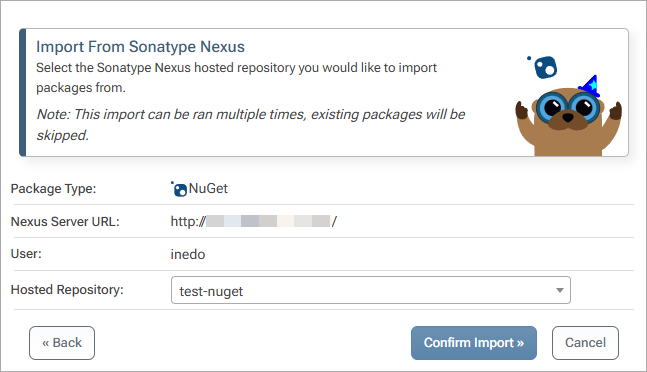Viewport: 647px width, 372px height.
Task: Click the NuGet logo above the otter mascot
Action: click(543, 67)
